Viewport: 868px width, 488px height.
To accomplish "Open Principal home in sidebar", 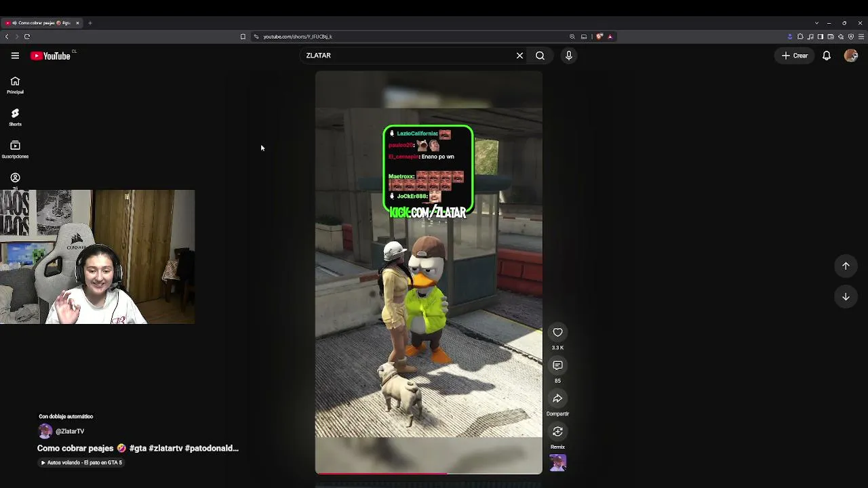I will 15,85.
